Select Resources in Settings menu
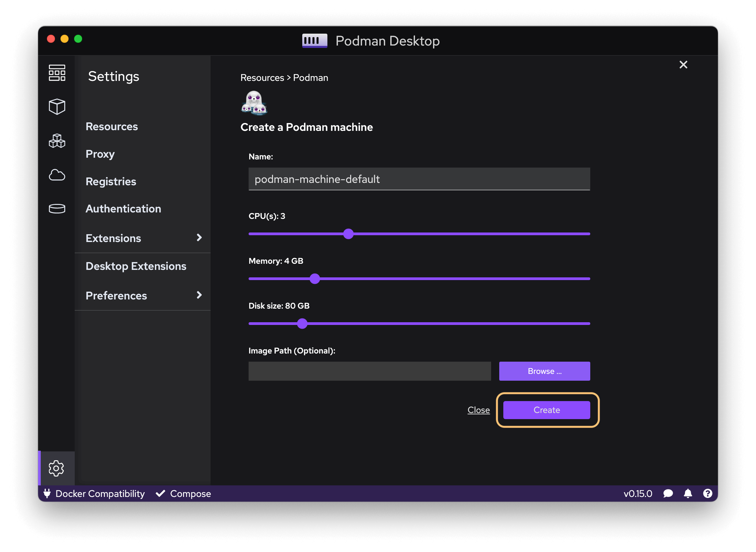 click(x=112, y=126)
